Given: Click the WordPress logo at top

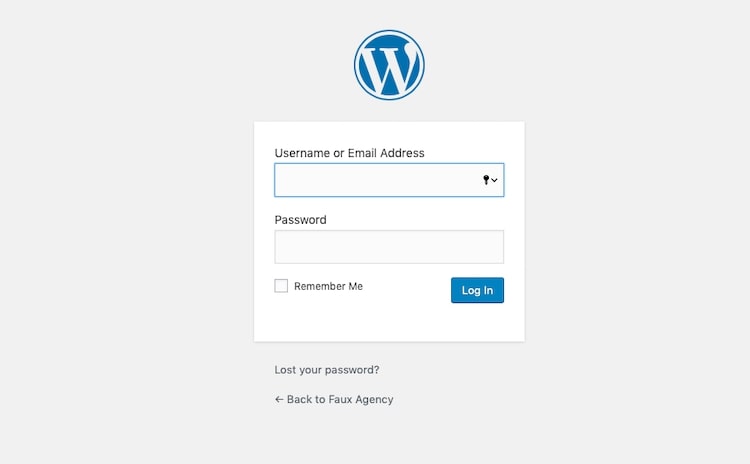Looking at the screenshot, I should pos(389,65).
